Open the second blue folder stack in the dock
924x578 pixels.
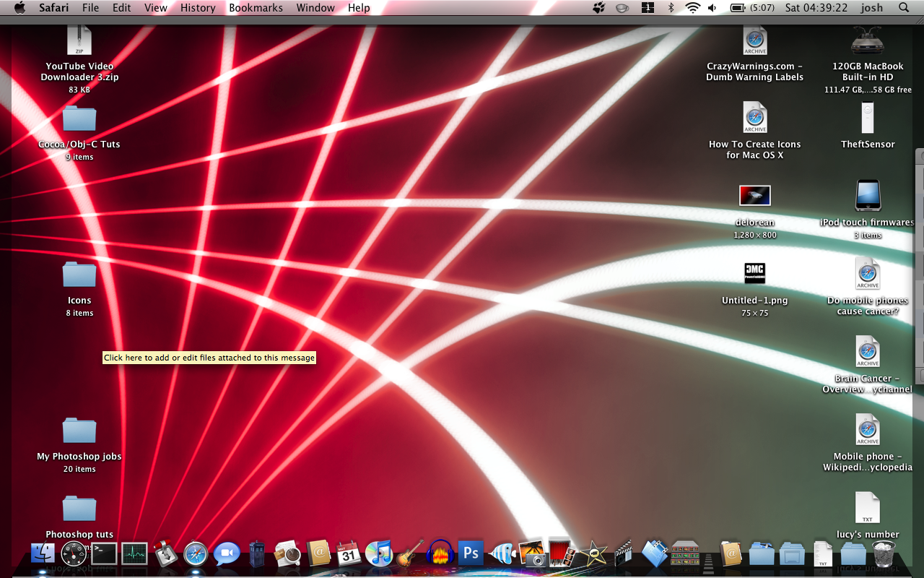click(792, 554)
